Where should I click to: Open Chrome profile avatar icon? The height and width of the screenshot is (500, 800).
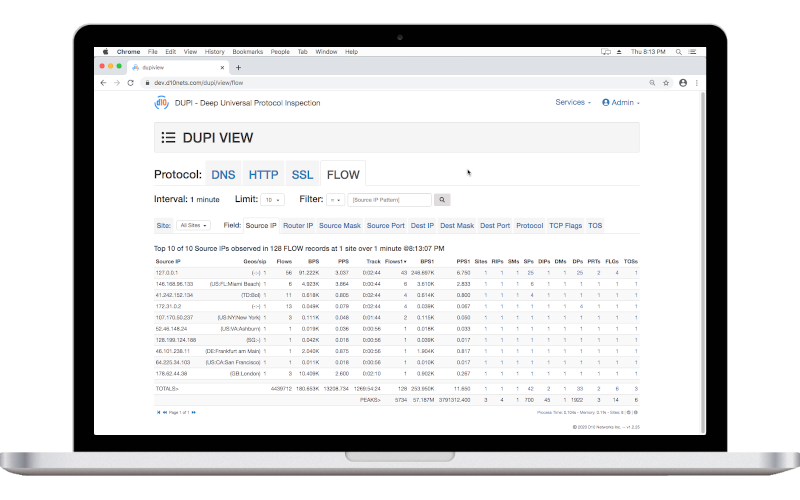click(x=683, y=83)
